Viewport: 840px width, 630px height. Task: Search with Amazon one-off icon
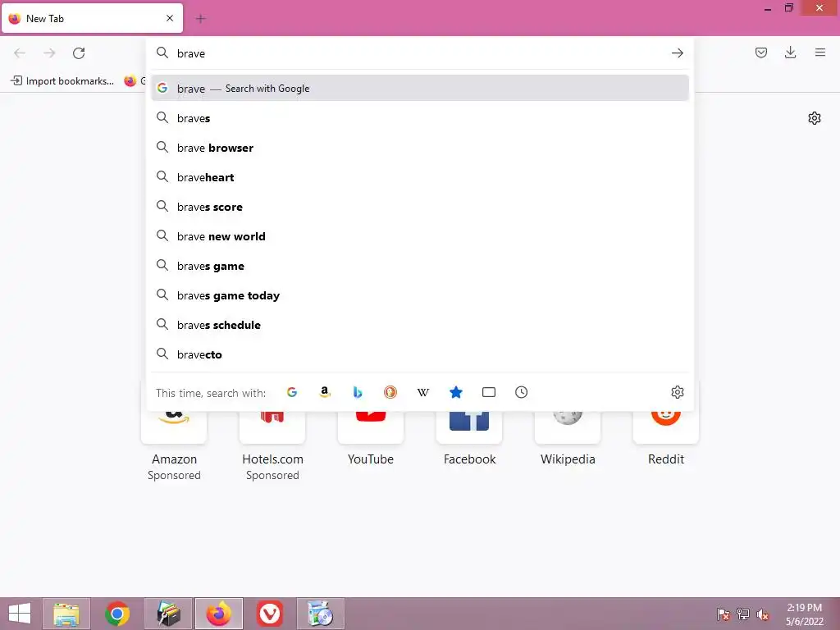[x=325, y=392]
